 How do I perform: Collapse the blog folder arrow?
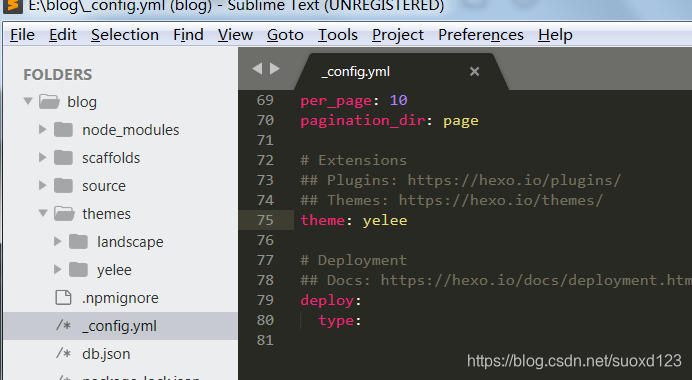pyautogui.click(x=28, y=102)
